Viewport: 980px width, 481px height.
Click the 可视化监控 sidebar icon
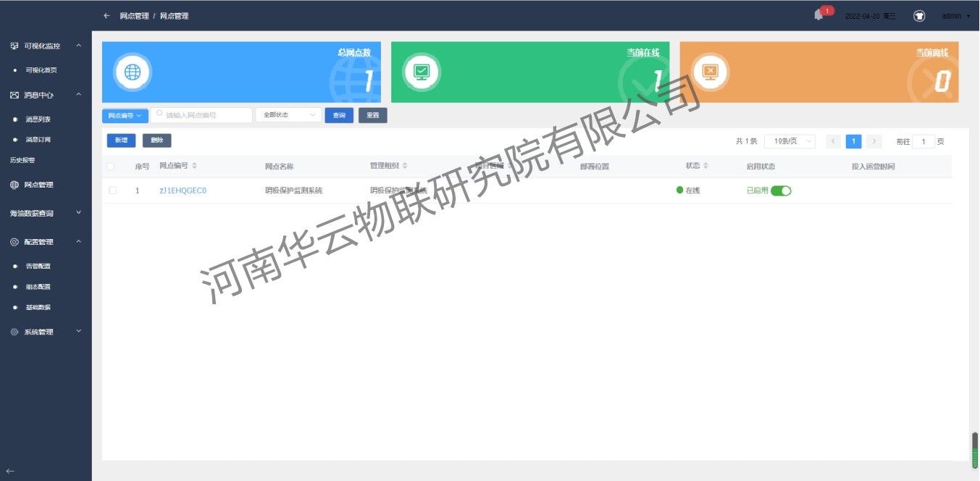click(x=14, y=46)
